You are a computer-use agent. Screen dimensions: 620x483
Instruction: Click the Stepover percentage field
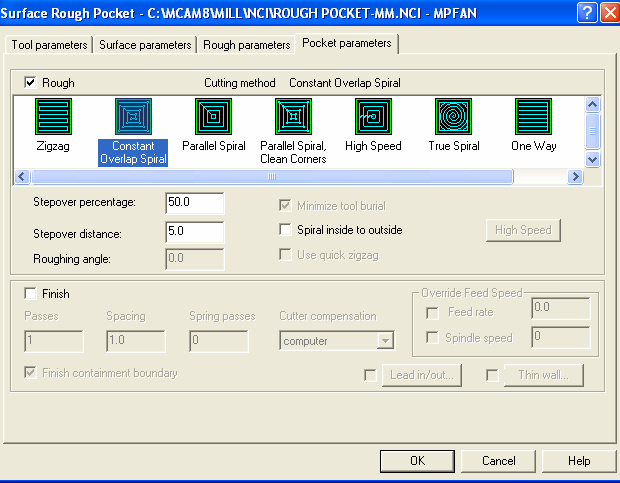[x=195, y=203]
